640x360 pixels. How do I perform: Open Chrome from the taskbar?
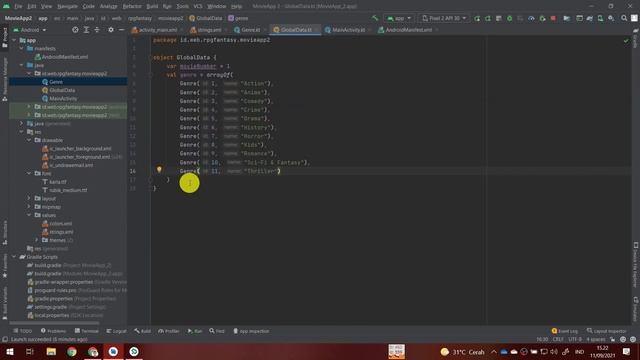(x=72, y=351)
